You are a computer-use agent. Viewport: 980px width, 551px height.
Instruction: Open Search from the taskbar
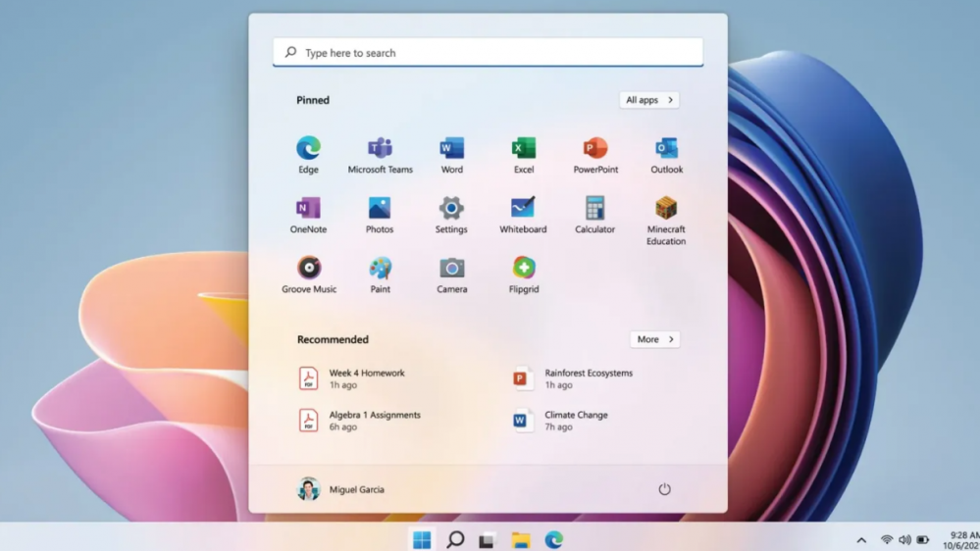(455, 539)
